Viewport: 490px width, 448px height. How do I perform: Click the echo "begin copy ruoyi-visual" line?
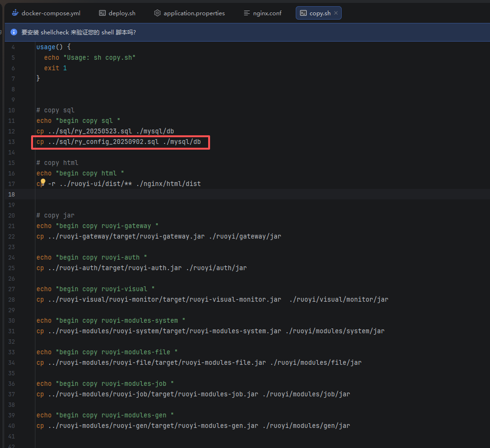pos(95,289)
